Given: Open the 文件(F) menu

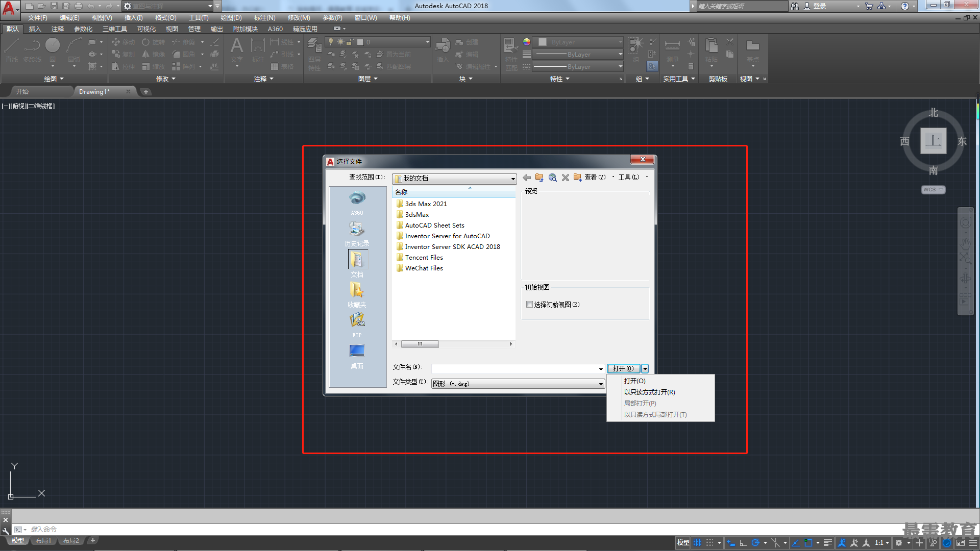Looking at the screenshot, I should click(x=37, y=18).
